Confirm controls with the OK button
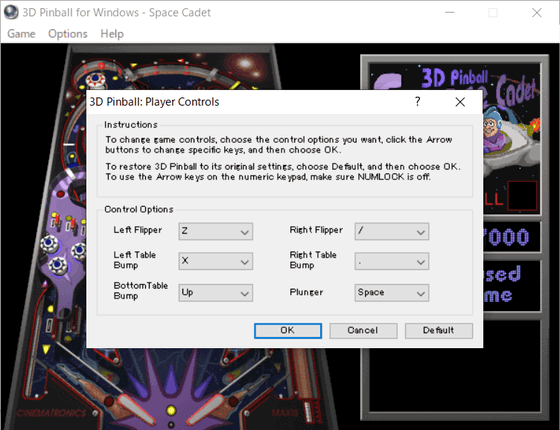Viewport: 560px width, 430px height. pos(288,331)
